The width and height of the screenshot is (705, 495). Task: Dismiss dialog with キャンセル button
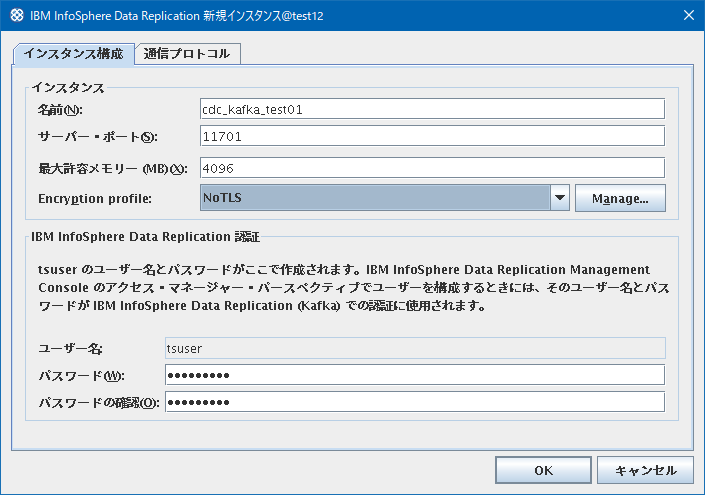click(645, 470)
